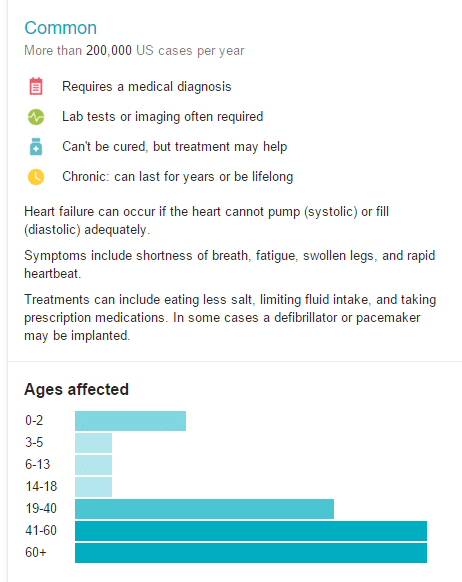Click the 14-18 age group bar
Screen dimensions: 462x582
pos(93,487)
